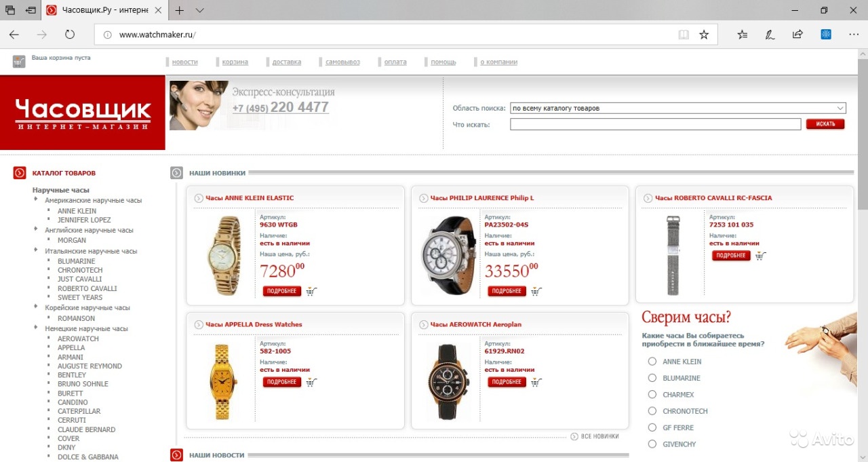Image resolution: width=868 pixels, height=462 pixels.
Task: Click the grey НАШИ НОВИНКИ arrow icon
Action: point(176,173)
